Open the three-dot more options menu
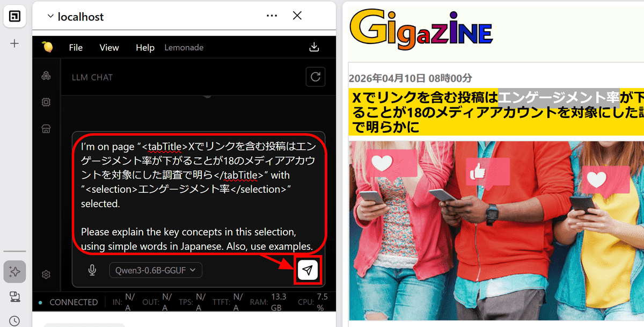 [x=272, y=16]
